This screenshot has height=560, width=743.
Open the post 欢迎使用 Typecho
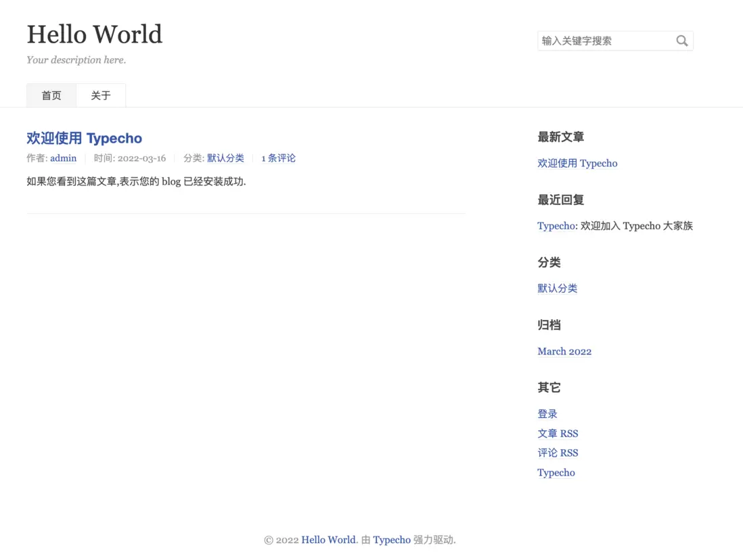pyautogui.click(x=84, y=138)
